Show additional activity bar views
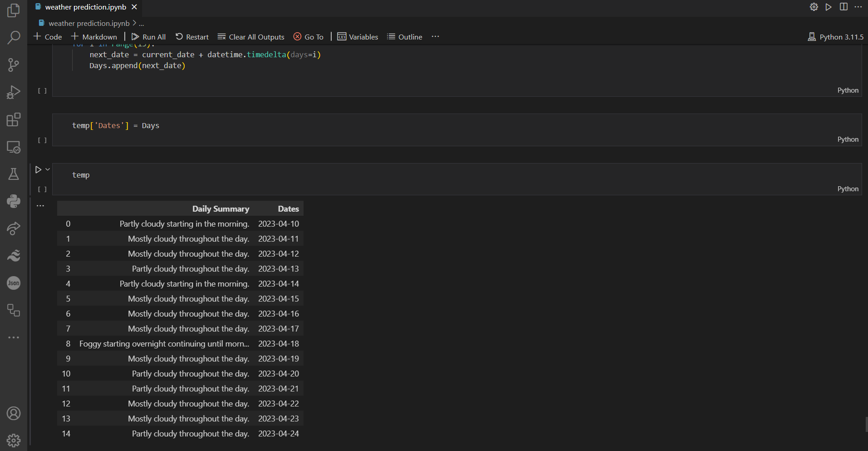The image size is (868, 451). (x=14, y=337)
